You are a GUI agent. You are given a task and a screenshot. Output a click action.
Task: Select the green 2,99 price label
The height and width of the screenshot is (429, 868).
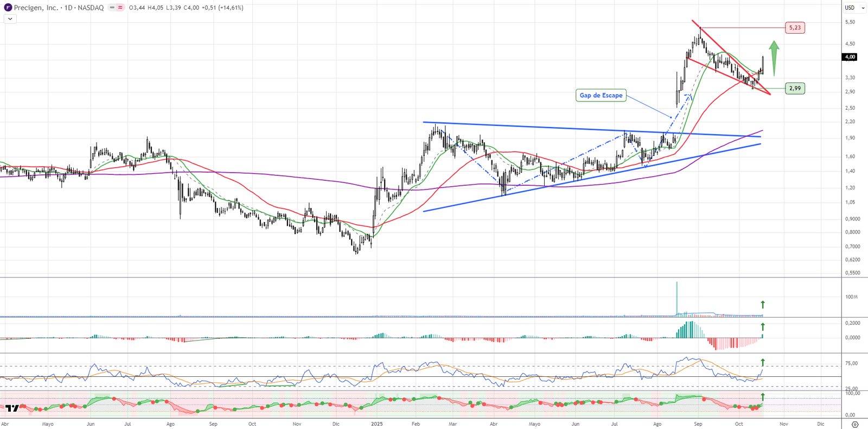[x=795, y=89]
